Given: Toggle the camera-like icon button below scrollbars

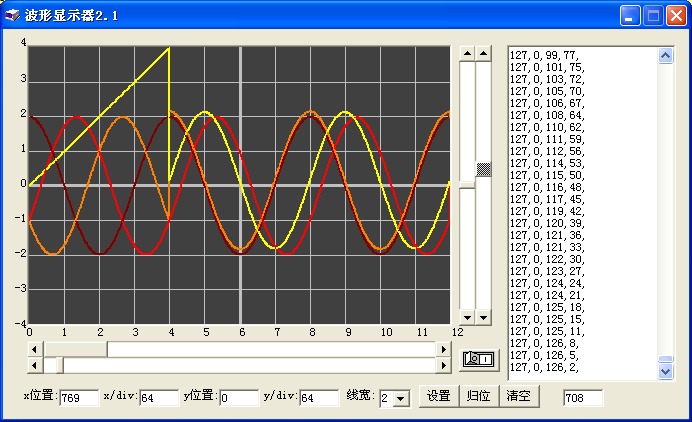Looking at the screenshot, I should [x=479, y=359].
